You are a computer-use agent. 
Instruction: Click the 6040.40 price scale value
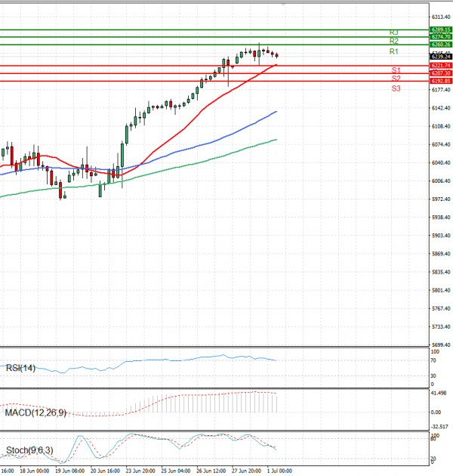(441, 162)
